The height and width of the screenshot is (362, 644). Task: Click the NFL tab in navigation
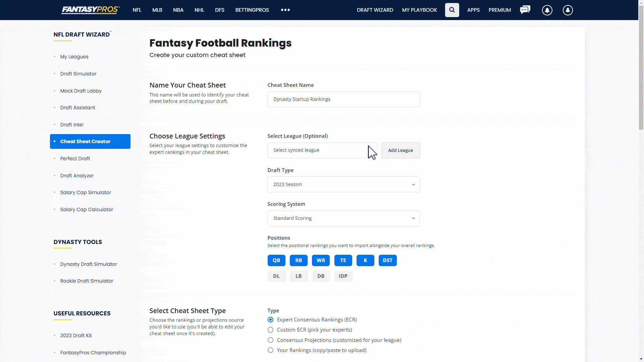[137, 10]
